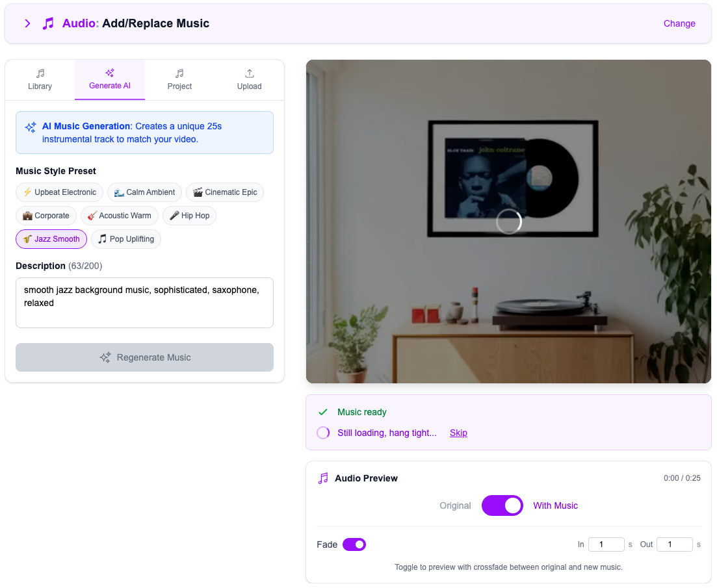The width and height of the screenshot is (717, 588).
Task: Click the Generate AI sparkle icon
Action: pos(110,73)
